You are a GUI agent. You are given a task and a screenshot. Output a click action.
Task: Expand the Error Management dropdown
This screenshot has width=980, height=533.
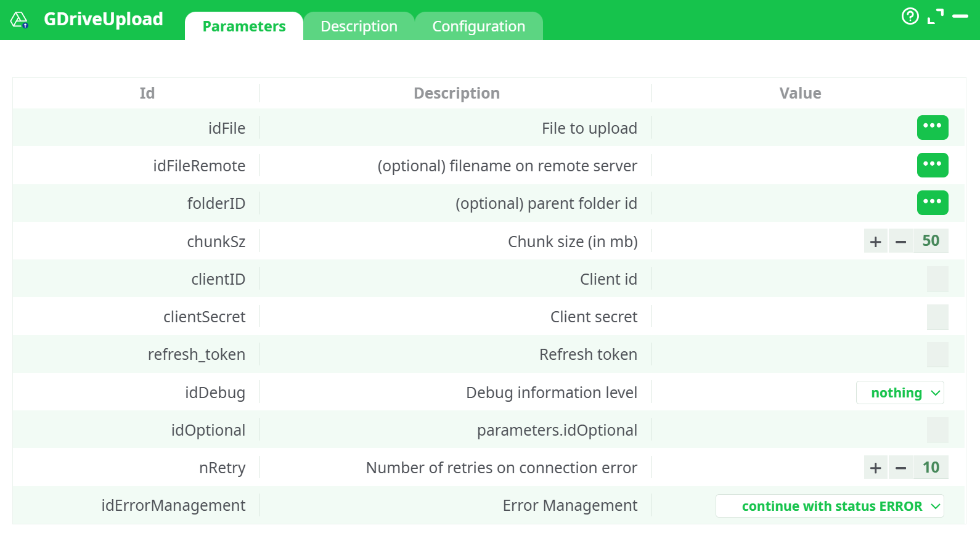[x=830, y=506]
